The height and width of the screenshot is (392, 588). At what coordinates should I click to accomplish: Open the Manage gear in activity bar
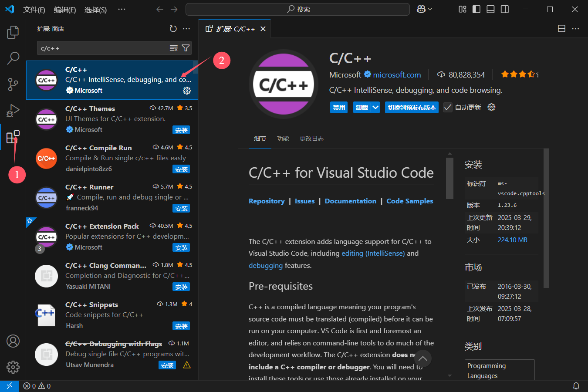(x=13, y=367)
